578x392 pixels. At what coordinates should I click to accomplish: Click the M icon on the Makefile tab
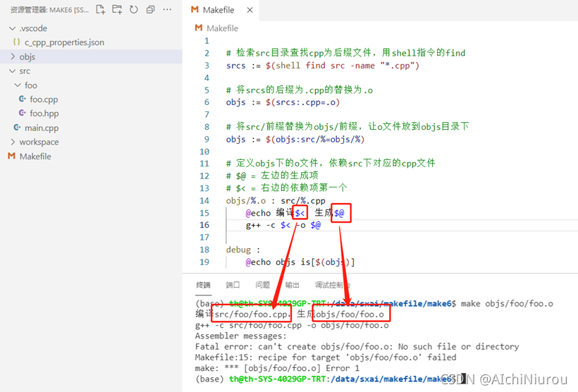195,10
